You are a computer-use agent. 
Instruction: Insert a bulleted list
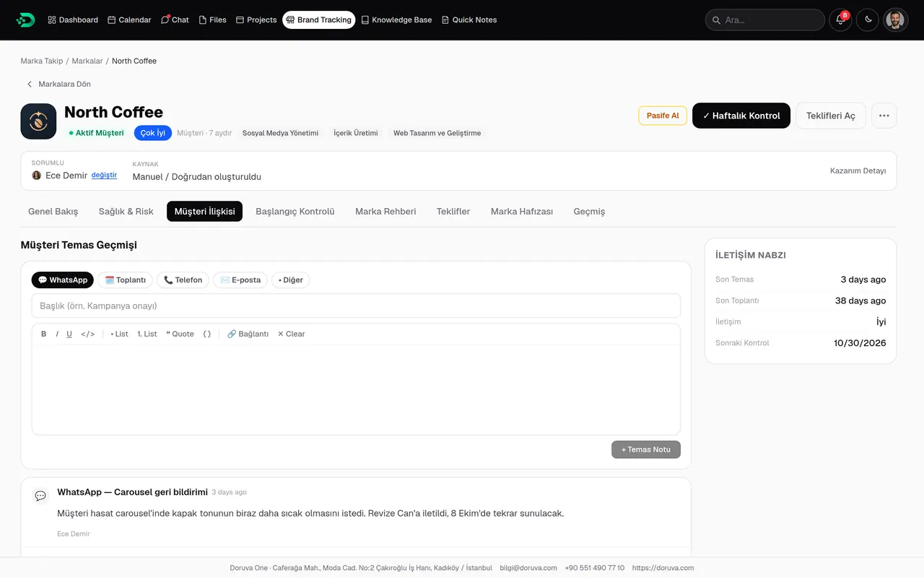[119, 334]
